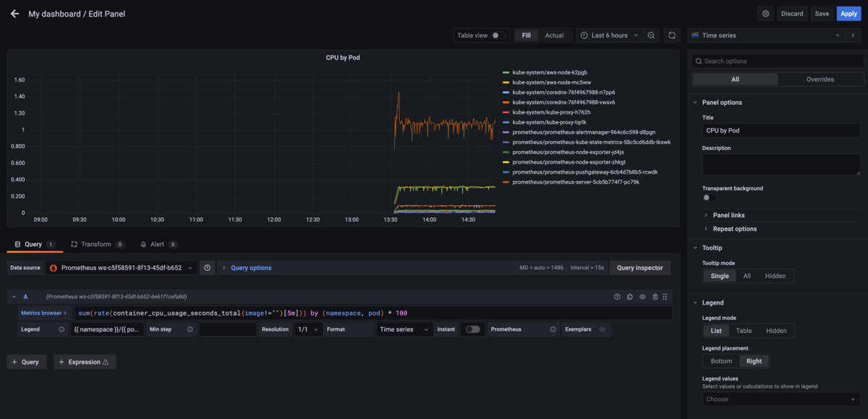Open the Resolution 1/1 dropdown
868x419 pixels.
[x=309, y=329]
